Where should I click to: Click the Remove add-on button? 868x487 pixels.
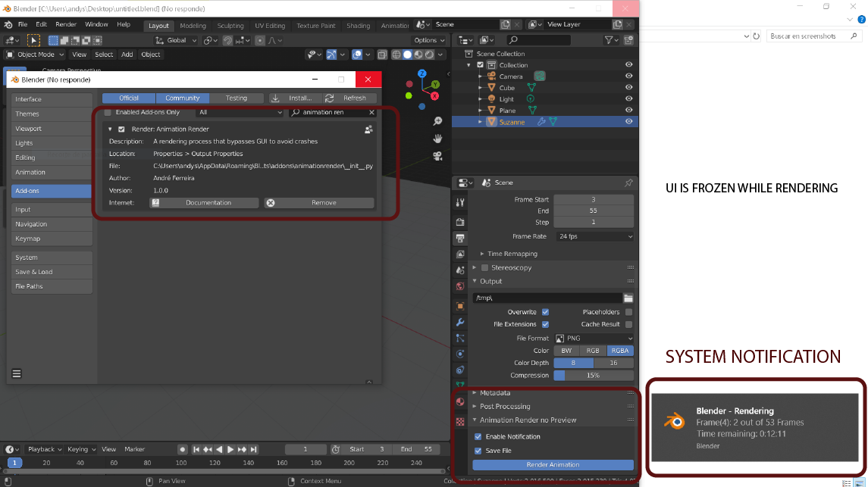319,203
